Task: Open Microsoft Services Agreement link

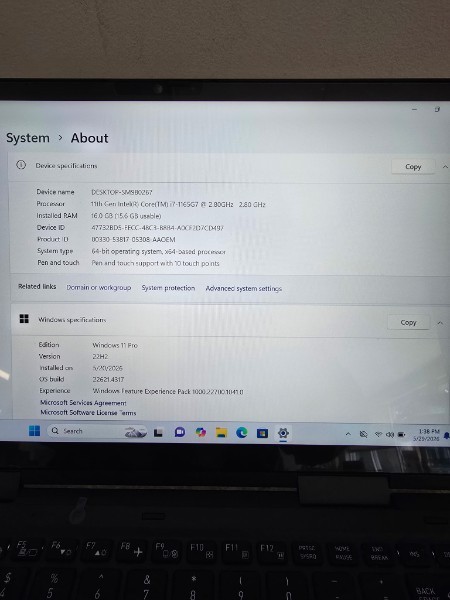Action: [83, 403]
